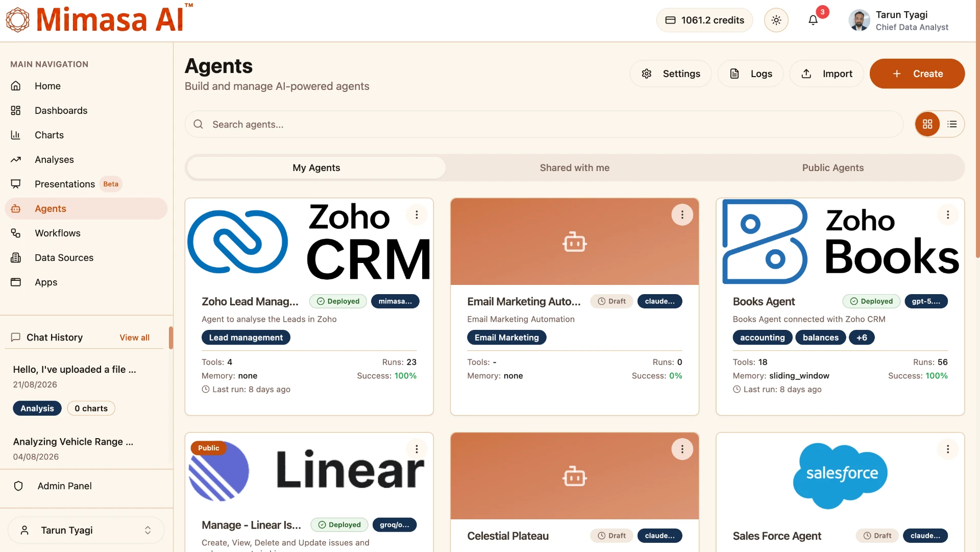Viewport: 980px width, 552px height.
Task: Expand the Tarun Tyagi account switcher
Action: click(86, 530)
